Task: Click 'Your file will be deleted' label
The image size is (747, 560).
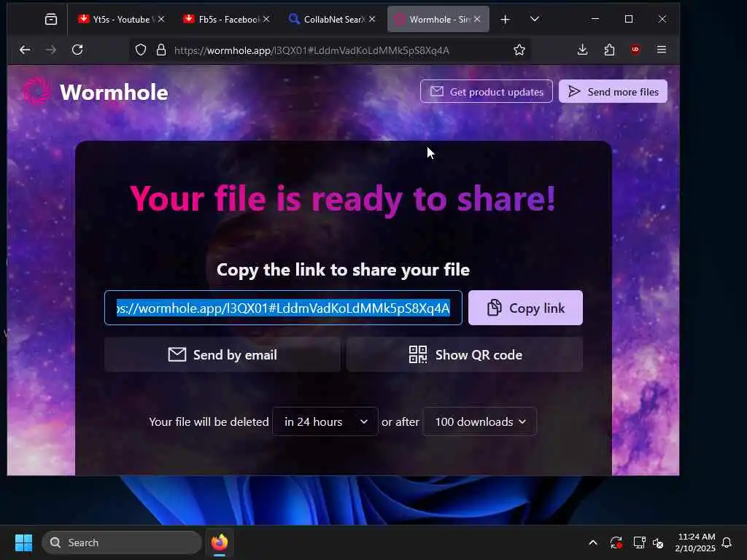Action: click(x=209, y=422)
